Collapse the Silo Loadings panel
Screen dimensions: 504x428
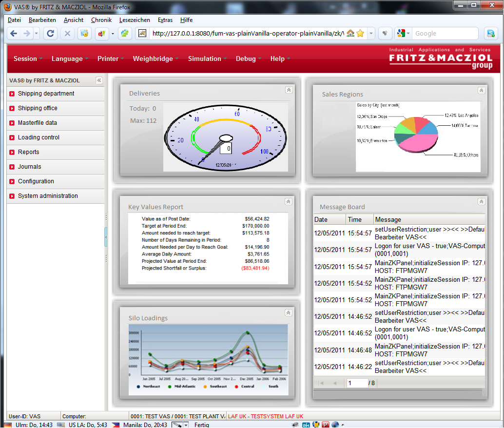tap(288, 313)
